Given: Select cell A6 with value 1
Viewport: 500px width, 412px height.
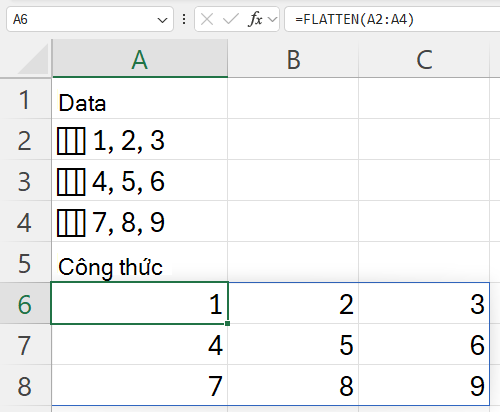Looking at the screenshot, I should pyautogui.click(x=140, y=303).
